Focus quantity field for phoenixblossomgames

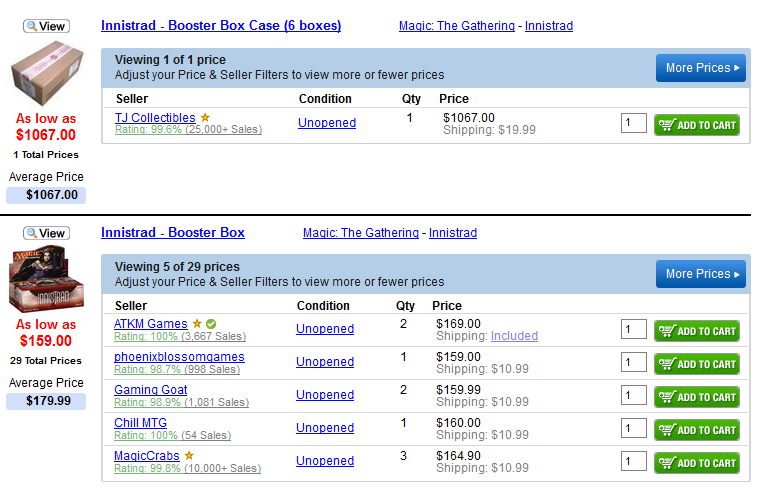634,362
